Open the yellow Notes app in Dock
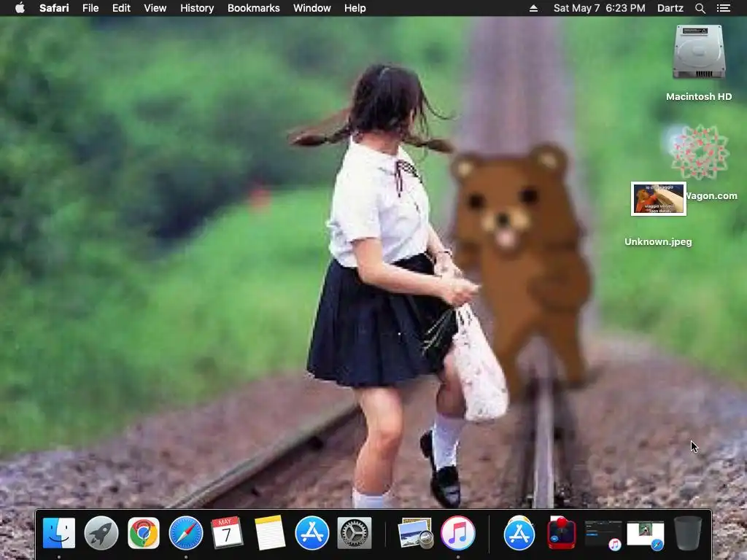The height and width of the screenshot is (560, 747). coord(270,533)
